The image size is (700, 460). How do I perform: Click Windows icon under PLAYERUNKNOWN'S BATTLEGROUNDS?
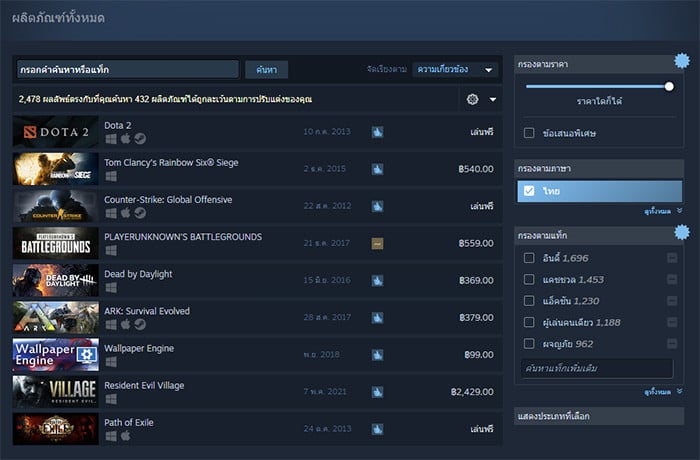[x=111, y=251]
